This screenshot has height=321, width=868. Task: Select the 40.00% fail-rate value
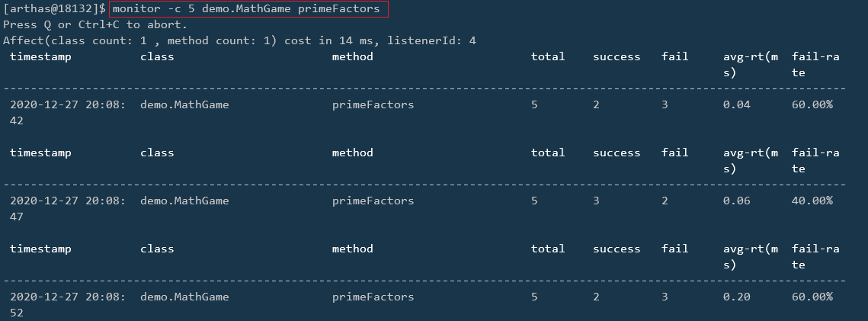point(812,201)
